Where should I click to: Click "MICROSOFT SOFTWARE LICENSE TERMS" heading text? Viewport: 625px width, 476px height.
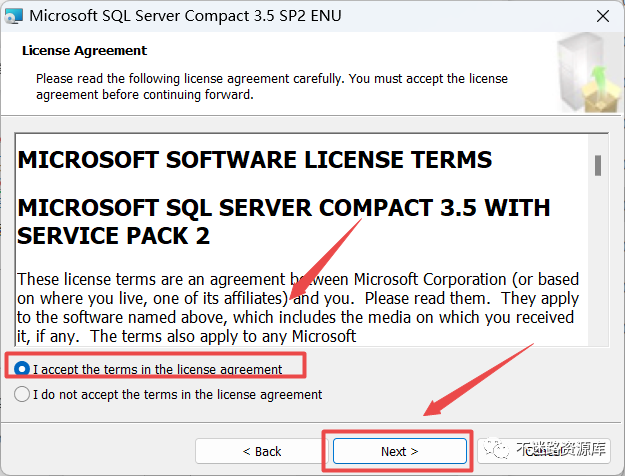[x=255, y=160]
